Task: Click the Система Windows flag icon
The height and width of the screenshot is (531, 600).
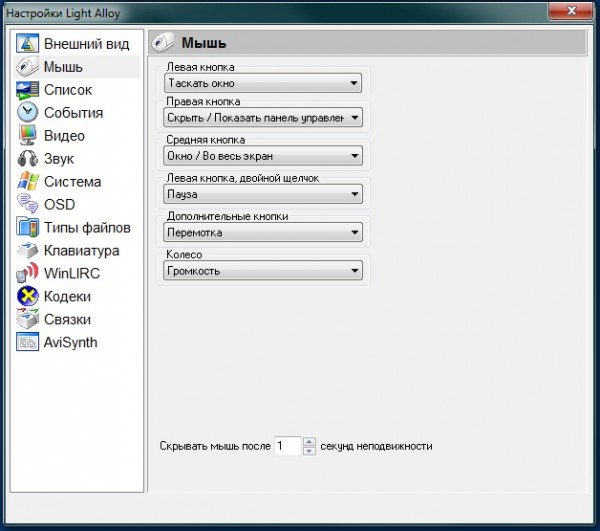Action: point(27,181)
